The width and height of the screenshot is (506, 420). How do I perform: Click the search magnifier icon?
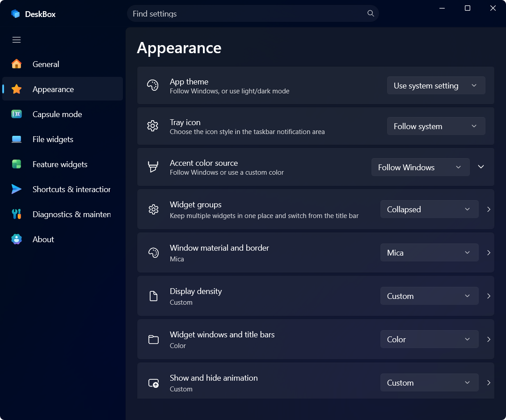click(x=371, y=13)
